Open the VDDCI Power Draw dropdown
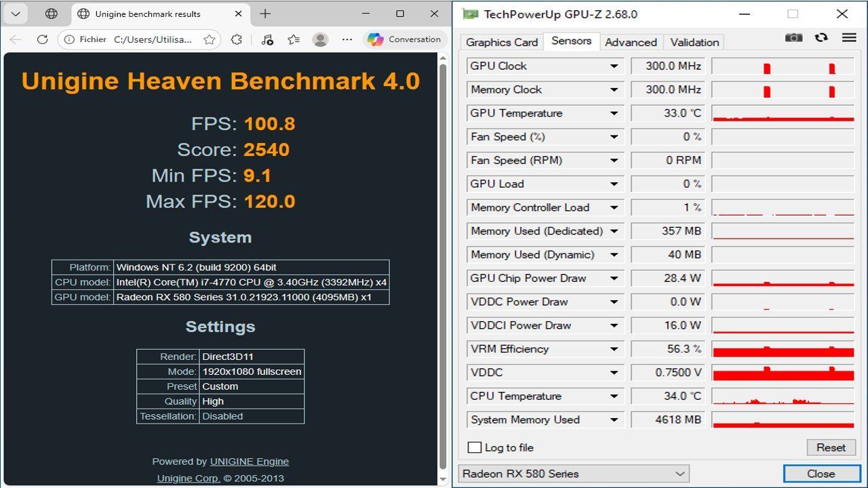Viewport: 868px width, 488px height. pos(614,325)
